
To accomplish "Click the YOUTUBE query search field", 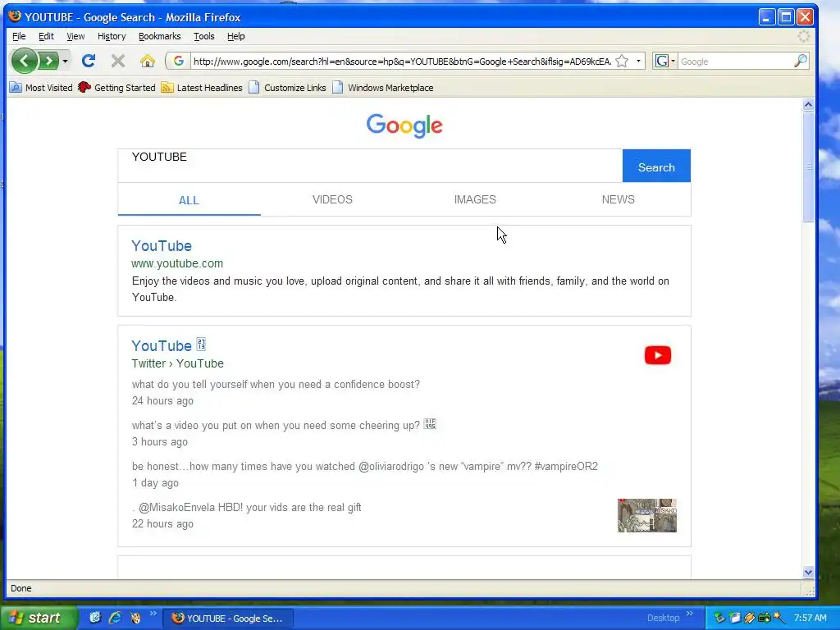I will (x=370, y=166).
